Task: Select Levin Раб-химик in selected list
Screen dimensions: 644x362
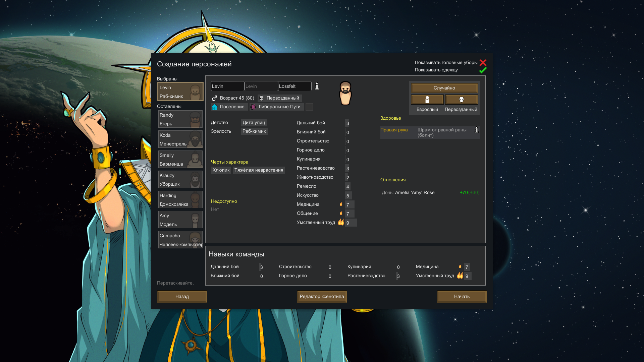Action: [180, 92]
